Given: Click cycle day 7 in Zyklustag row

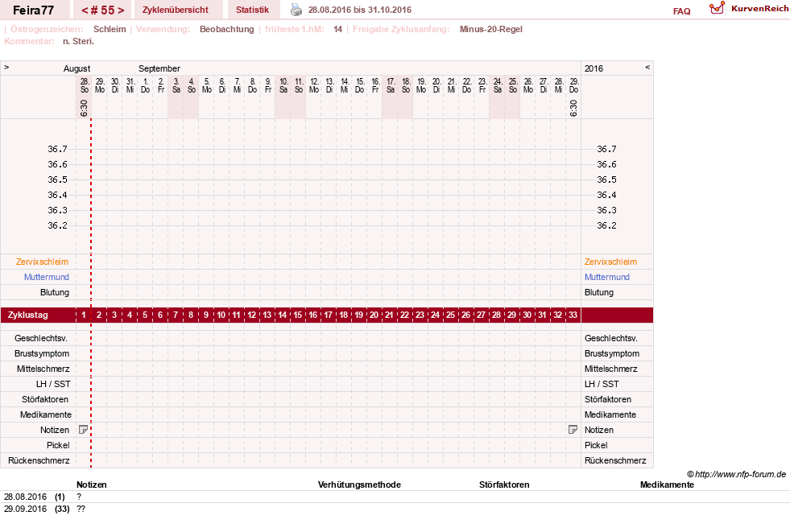Looking at the screenshot, I should 176,315.
